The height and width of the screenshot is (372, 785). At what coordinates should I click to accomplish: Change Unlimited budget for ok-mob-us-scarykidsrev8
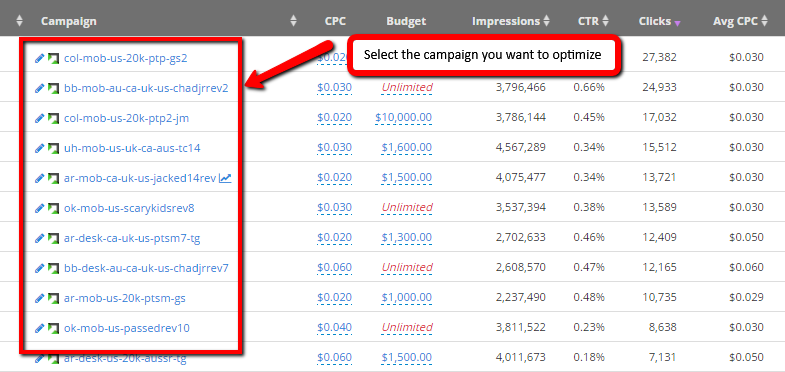pyautogui.click(x=407, y=207)
